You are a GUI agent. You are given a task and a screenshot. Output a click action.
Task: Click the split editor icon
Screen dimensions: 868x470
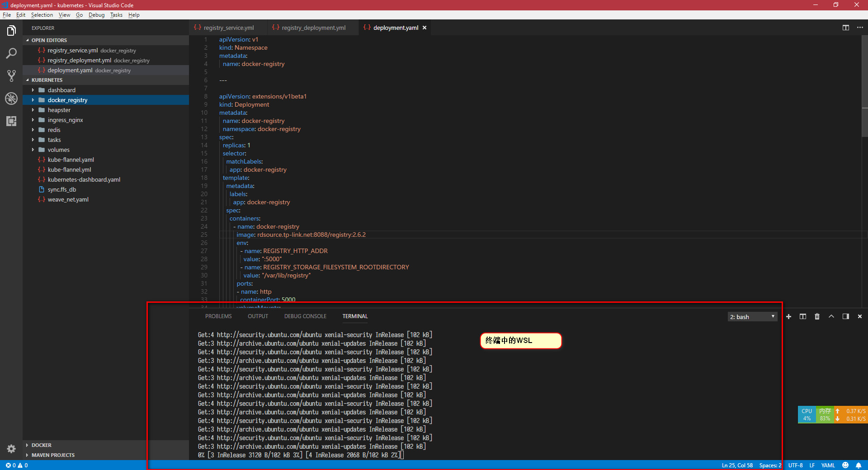(845, 28)
